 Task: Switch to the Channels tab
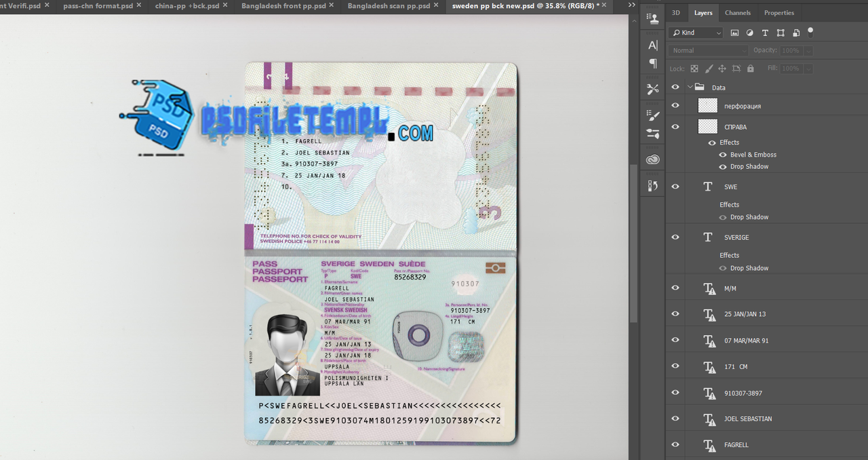[738, 13]
